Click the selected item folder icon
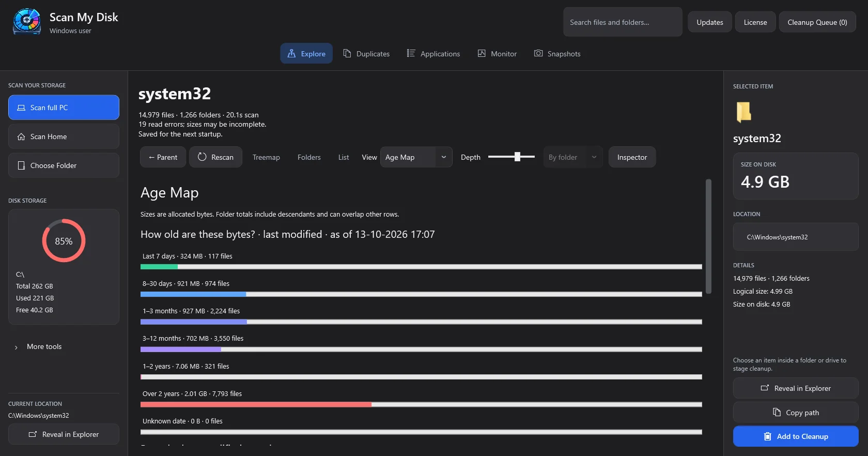 (x=744, y=112)
